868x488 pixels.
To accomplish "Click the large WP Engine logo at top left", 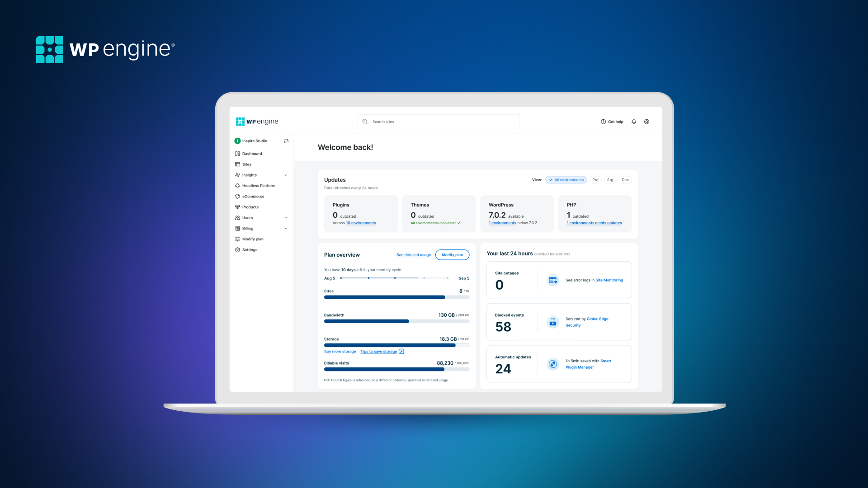I will (105, 49).
